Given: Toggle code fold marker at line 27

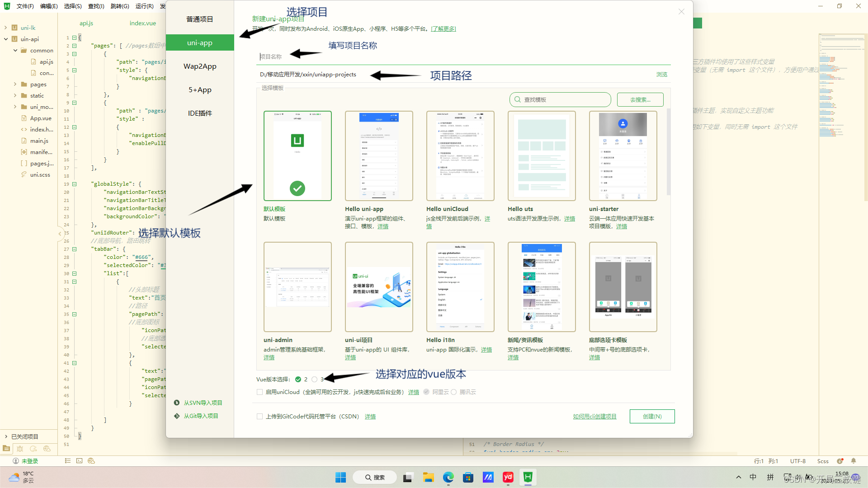Looking at the screenshot, I should tap(75, 249).
